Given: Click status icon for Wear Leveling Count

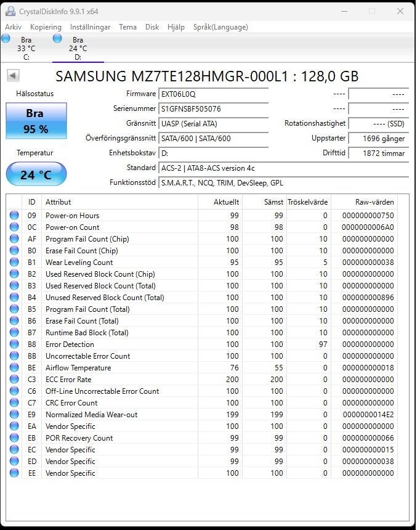Looking at the screenshot, I should click(x=14, y=262).
